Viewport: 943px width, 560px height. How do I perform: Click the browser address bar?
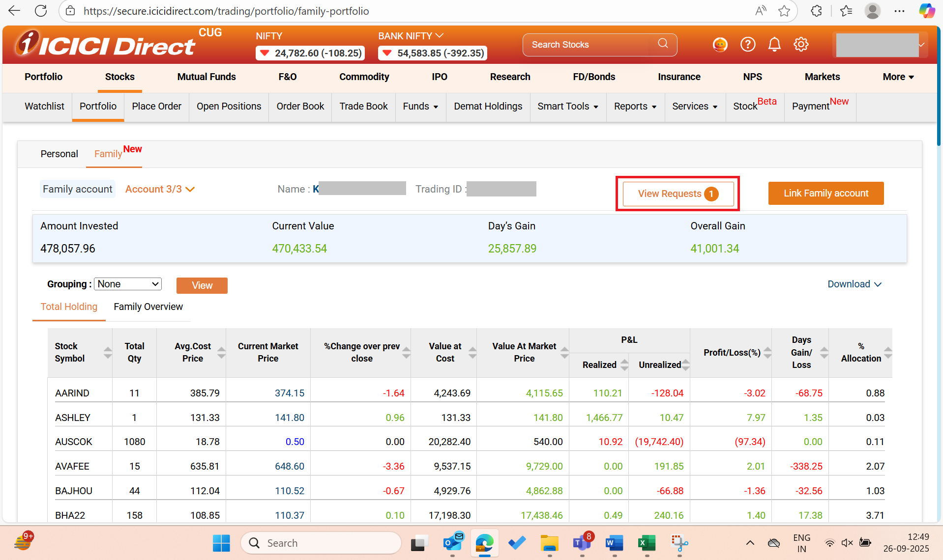(226, 11)
